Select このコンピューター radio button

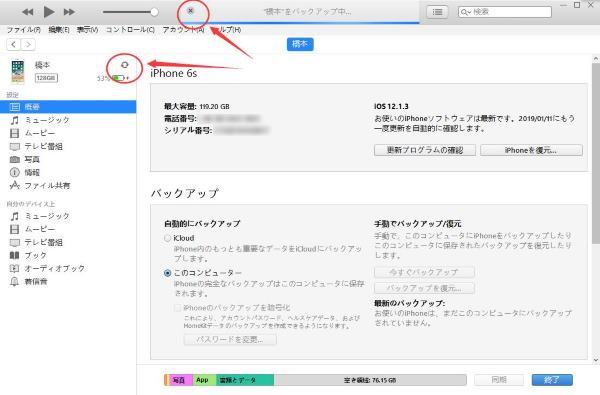click(x=167, y=273)
